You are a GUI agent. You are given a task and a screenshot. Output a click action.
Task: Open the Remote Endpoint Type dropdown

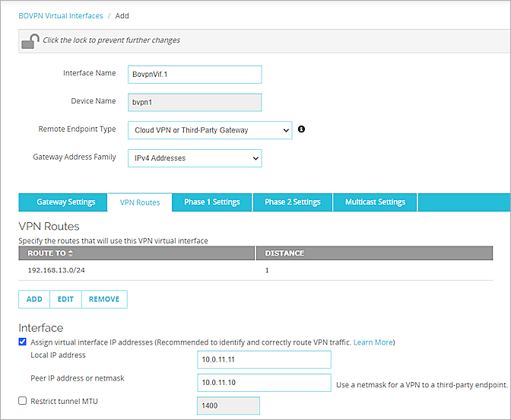(x=208, y=130)
